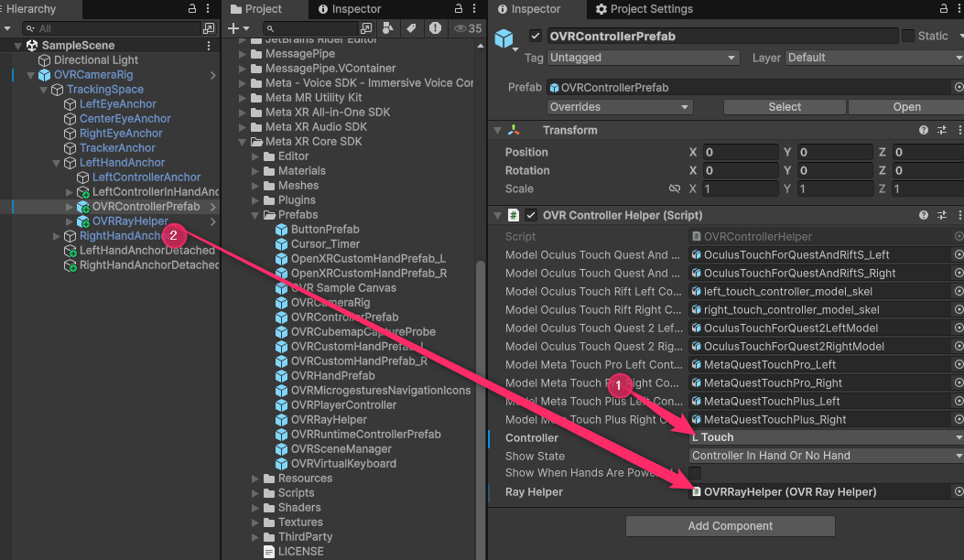Click the Transform three-dot settings icon
This screenshot has height=560, width=964.
(960, 130)
